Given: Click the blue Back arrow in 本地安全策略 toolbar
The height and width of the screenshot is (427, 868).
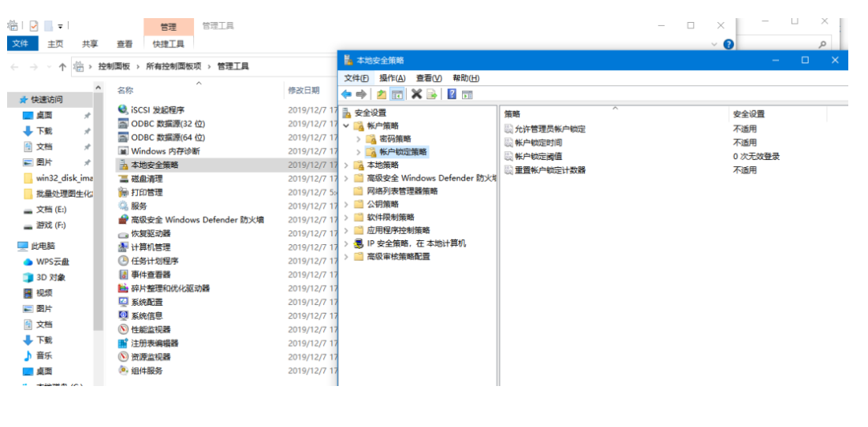Looking at the screenshot, I should pos(347,94).
